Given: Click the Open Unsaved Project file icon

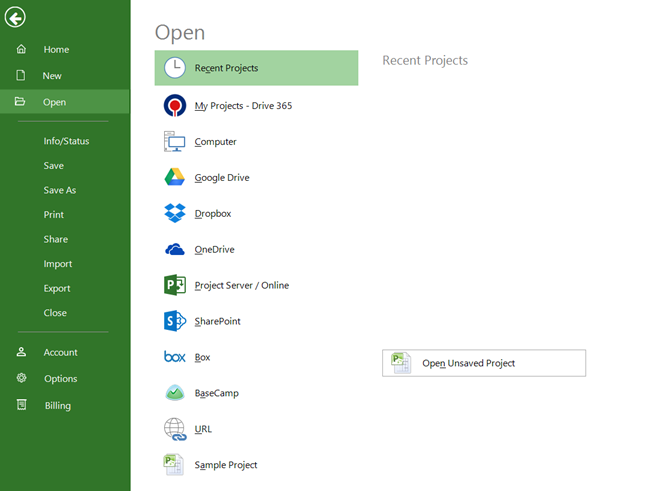Looking at the screenshot, I should point(401,363).
